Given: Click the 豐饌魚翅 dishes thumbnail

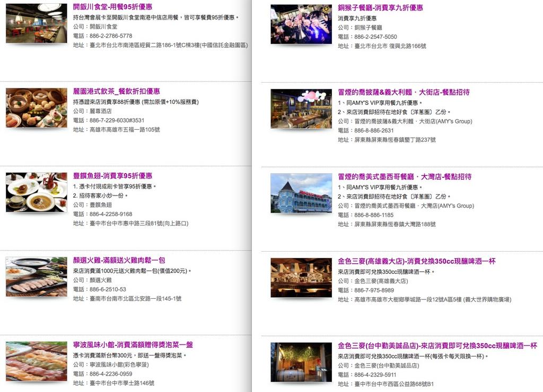Looking at the screenshot, I should 37,192.
